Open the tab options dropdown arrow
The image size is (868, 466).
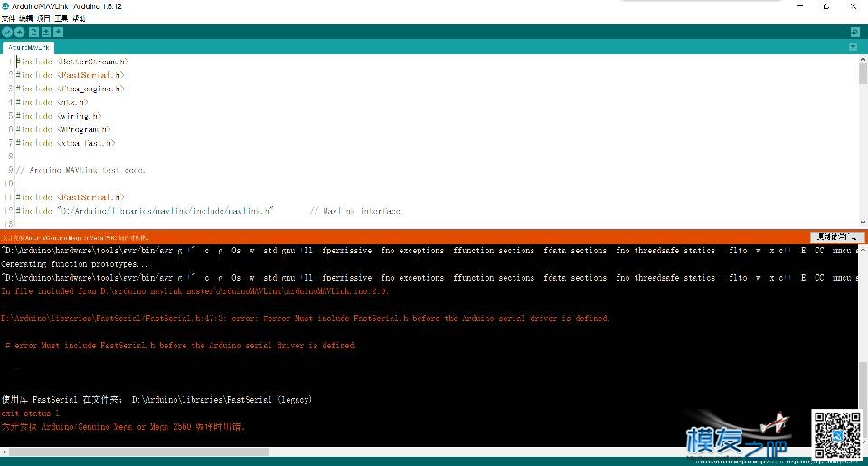(x=853, y=47)
